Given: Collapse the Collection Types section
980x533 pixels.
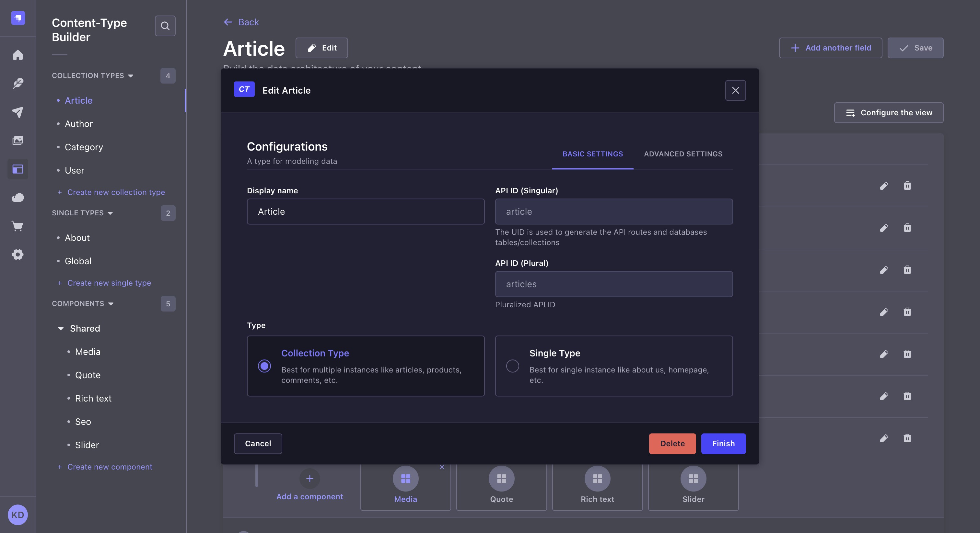Looking at the screenshot, I should pos(92,76).
